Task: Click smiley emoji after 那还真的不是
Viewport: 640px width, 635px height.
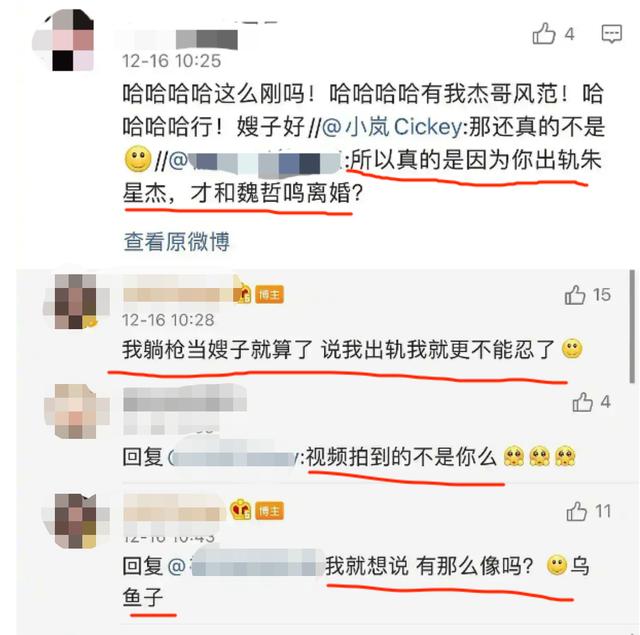Action: [138, 158]
